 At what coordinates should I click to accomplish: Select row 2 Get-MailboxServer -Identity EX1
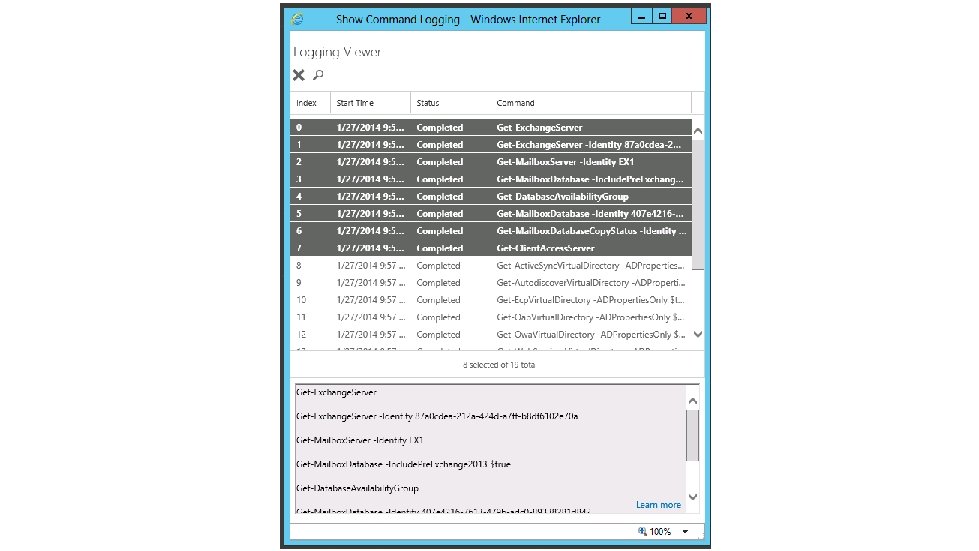pos(491,162)
